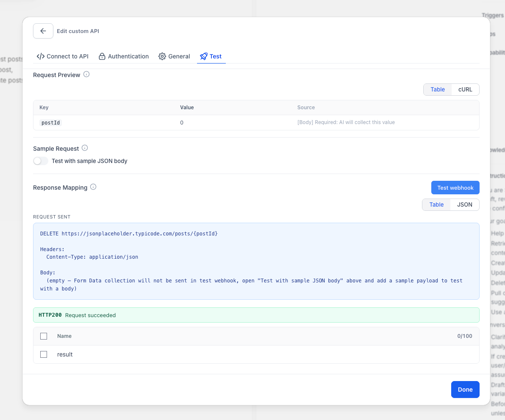Check the result row checkbox
Image resolution: width=505 pixels, height=420 pixels.
[44, 354]
